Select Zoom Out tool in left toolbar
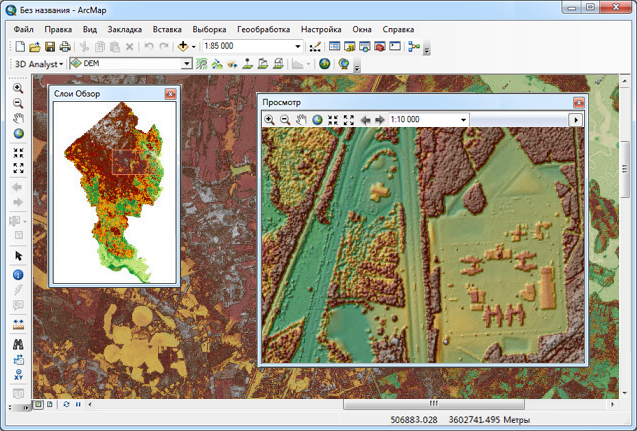Screen dimensions: 637x431 18,103
